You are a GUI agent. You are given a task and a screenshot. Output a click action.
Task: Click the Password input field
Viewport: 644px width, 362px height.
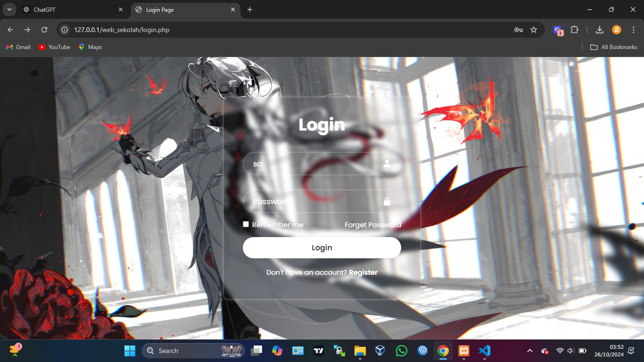[x=322, y=201]
